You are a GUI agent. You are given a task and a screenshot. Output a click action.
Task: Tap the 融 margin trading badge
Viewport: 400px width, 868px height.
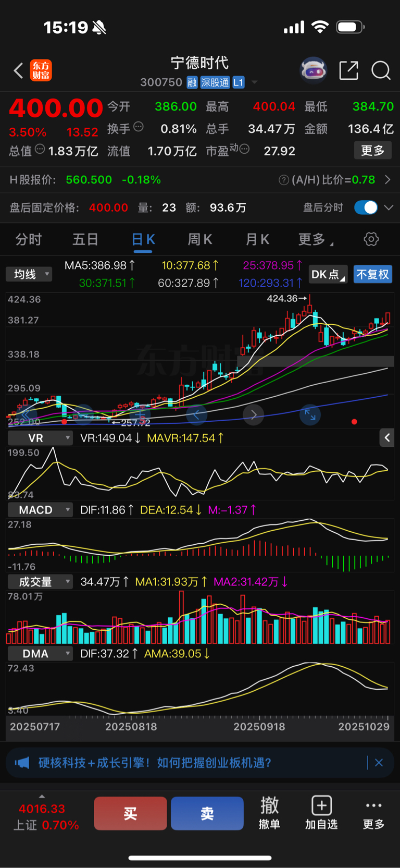[x=192, y=82]
